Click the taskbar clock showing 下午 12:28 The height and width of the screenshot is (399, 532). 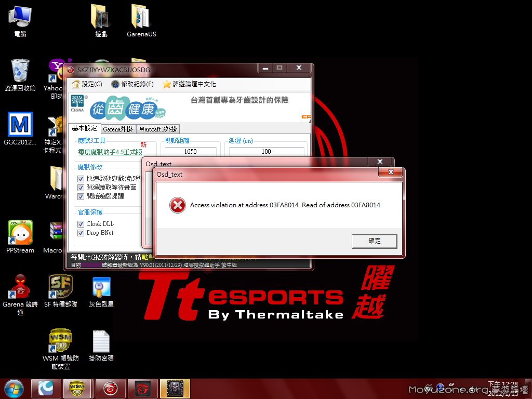point(503,389)
